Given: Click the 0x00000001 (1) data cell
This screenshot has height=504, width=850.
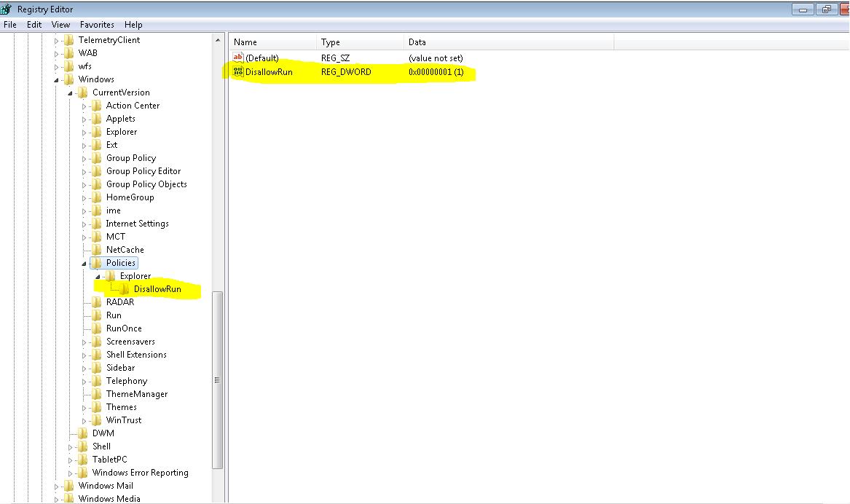Looking at the screenshot, I should click(x=436, y=71).
